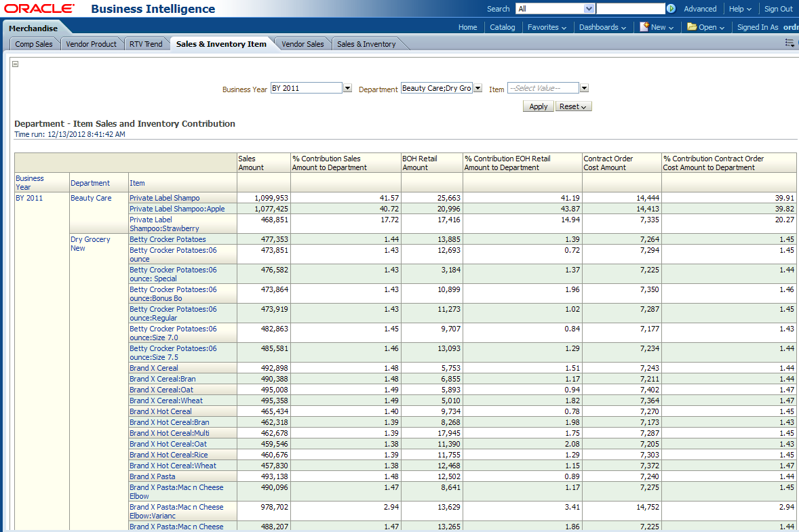Open the Favorites menu
This screenshot has height=532, width=799.
click(547, 27)
